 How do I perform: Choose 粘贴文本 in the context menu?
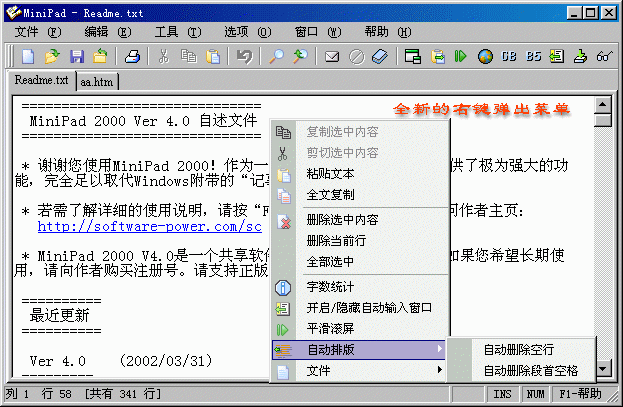click(360, 174)
